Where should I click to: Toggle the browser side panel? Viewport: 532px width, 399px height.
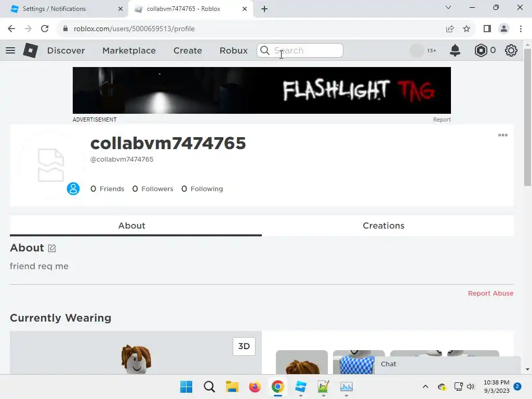coord(487,29)
